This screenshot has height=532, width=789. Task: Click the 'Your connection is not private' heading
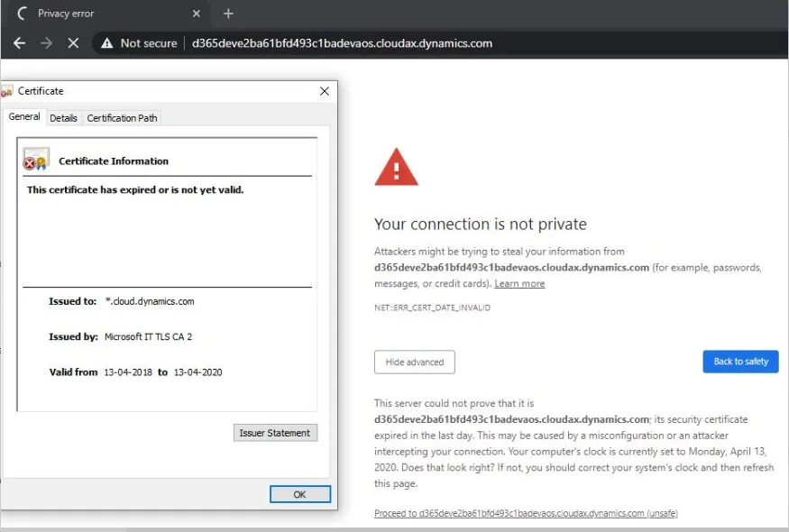coord(481,224)
